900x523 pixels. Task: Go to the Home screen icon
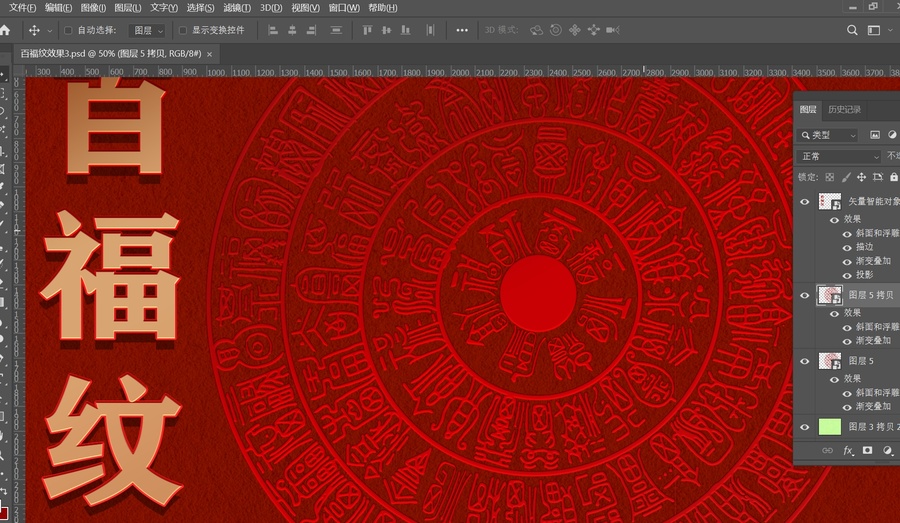coord(6,30)
